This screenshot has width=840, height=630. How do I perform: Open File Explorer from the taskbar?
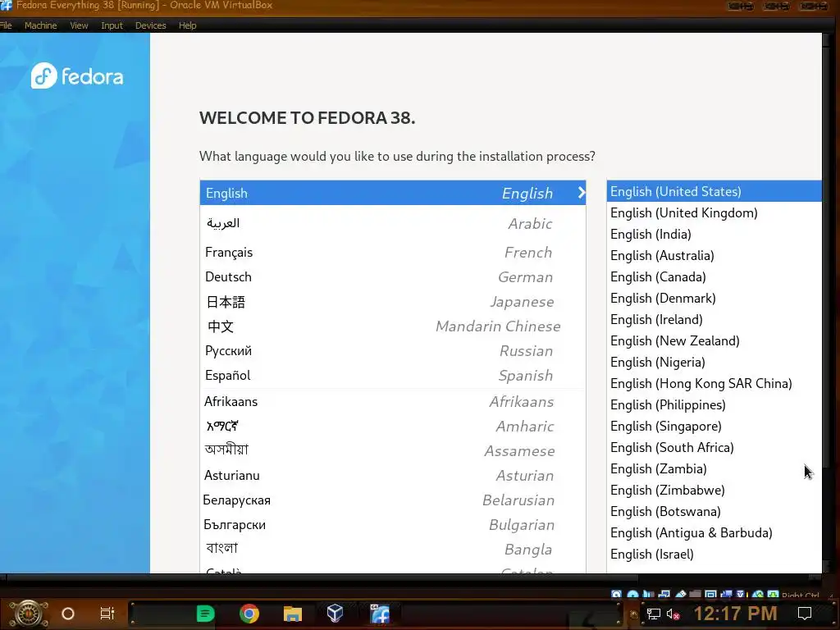(293, 614)
